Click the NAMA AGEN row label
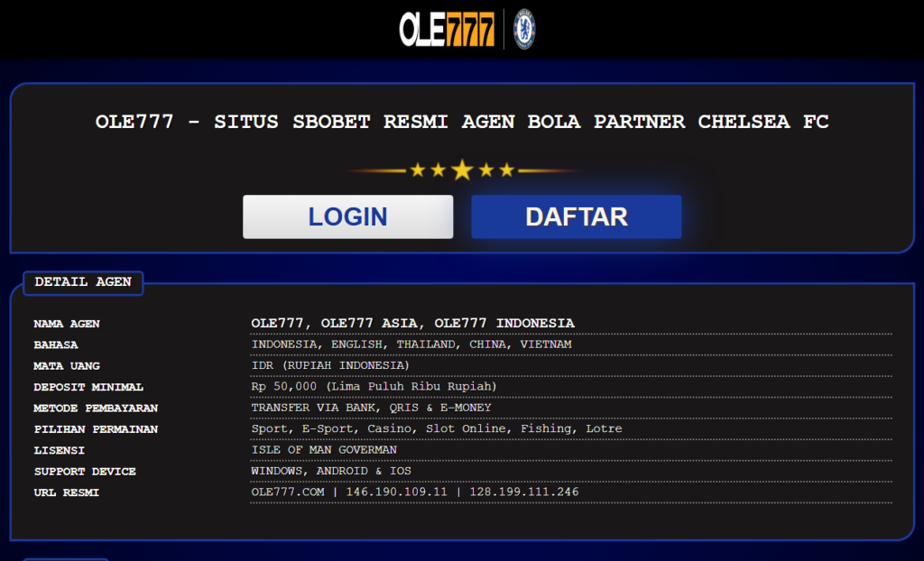The width and height of the screenshot is (924, 561). [x=66, y=324]
